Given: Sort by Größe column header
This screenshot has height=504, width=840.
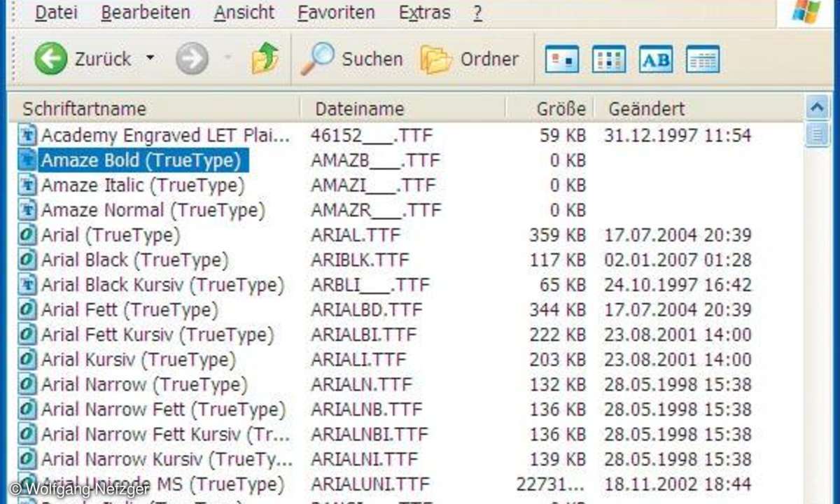Looking at the screenshot, I should pyautogui.click(x=550, y=108).
